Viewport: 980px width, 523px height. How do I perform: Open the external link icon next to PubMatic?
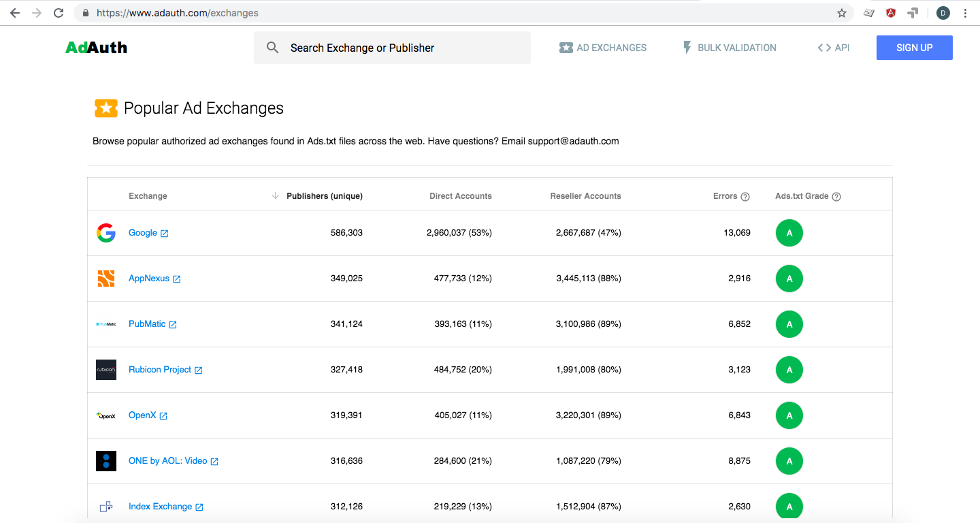[x=172, y=323]
